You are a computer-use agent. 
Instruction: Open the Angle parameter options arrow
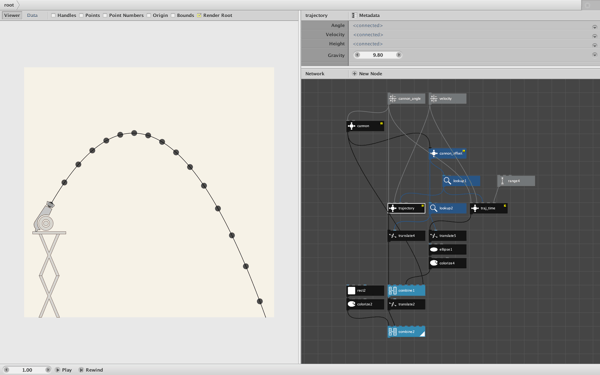pyautogui.click(x=594, y=27)
